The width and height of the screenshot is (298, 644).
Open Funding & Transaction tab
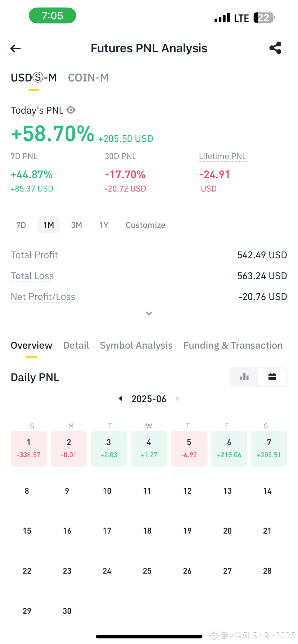pyautogui.click(x=233, y=345)
